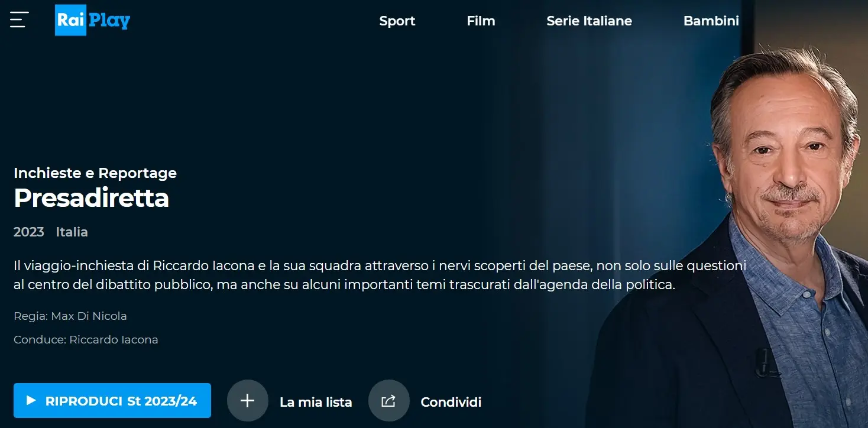The width and height of the screenshot is (868, 428).
Task: Click the 2023 year tag
Action: click(x=29, y=232)
